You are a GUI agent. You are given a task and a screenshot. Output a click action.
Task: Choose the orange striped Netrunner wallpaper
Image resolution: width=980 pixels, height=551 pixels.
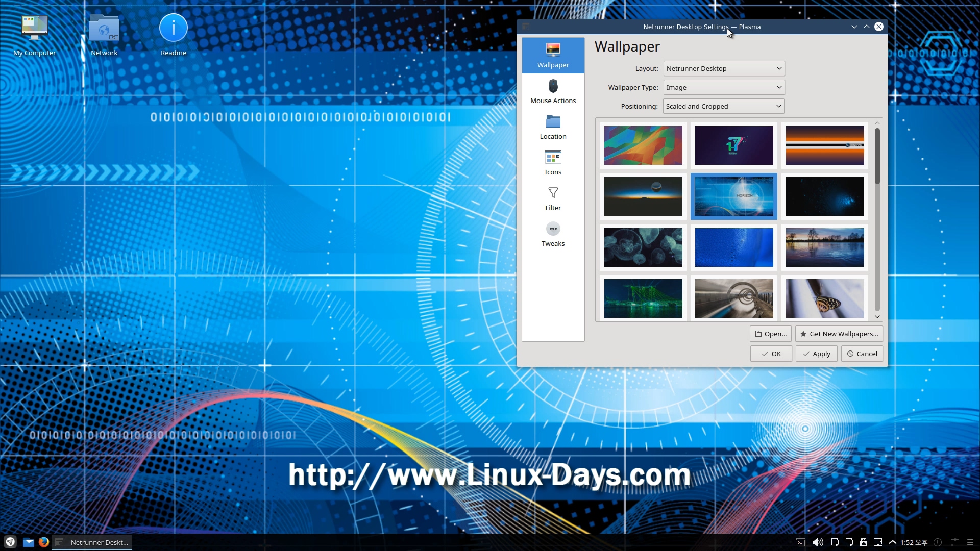pyautogui.click(x=824, y=145)
